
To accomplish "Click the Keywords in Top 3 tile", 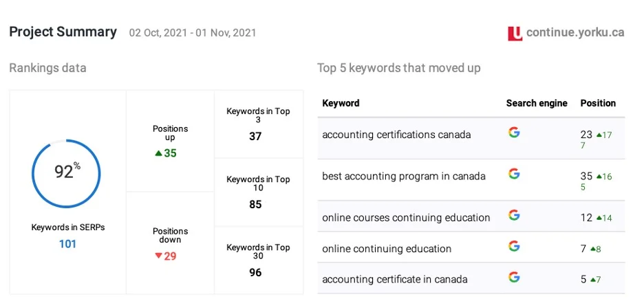I will (259, 124).
